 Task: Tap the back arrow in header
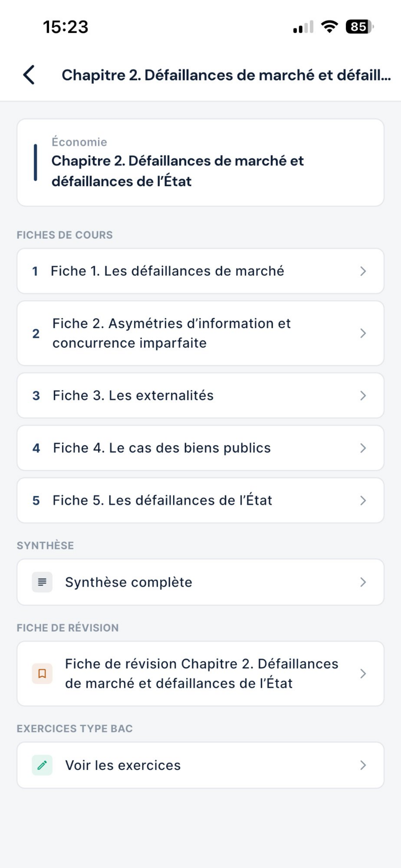(29, 75)
